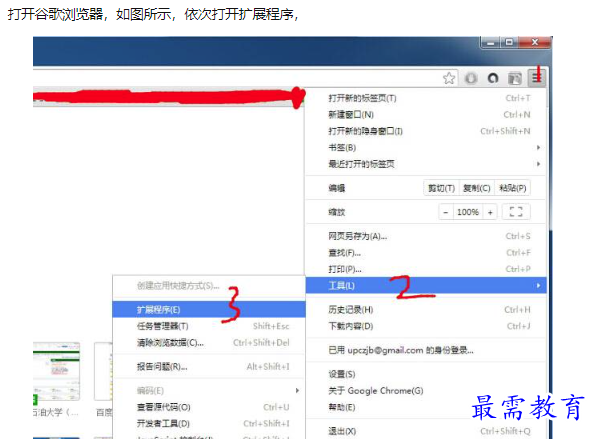The image size is (593, 439).
Task: Open 开发者工具(D) submenu item
Action: 209,423
